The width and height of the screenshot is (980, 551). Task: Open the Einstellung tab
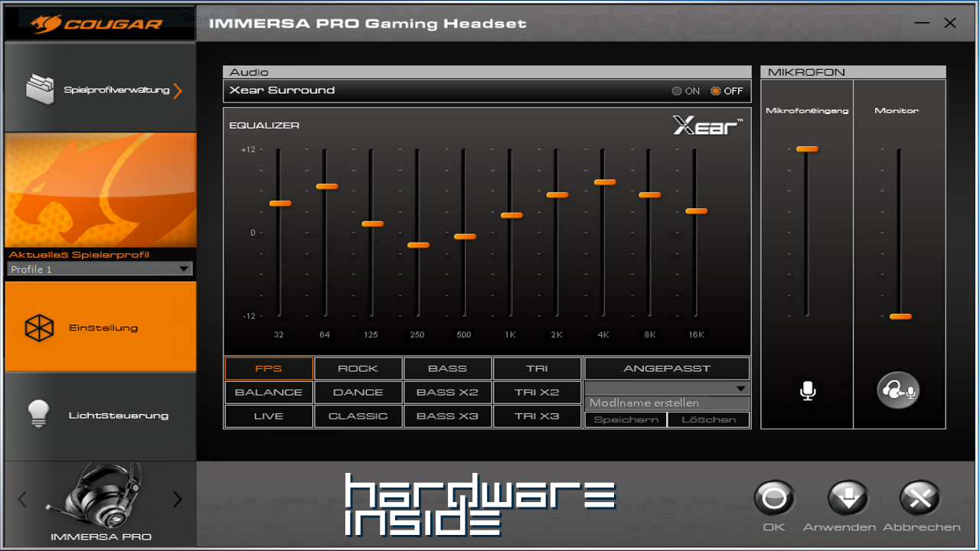tap(100, 327)
